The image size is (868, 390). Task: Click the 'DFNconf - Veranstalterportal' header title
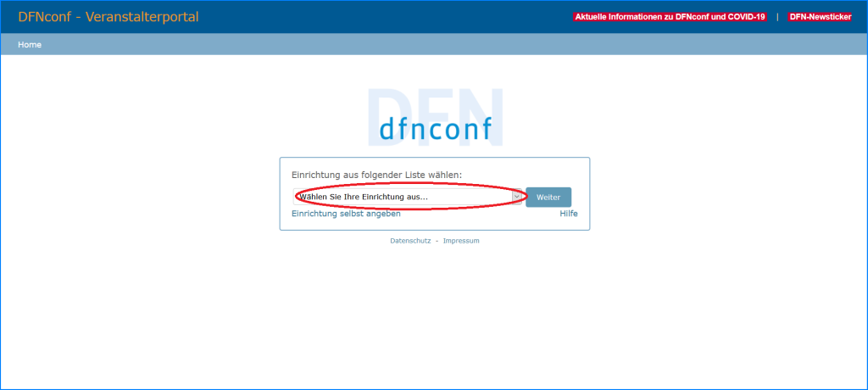(x=108, y=17)
